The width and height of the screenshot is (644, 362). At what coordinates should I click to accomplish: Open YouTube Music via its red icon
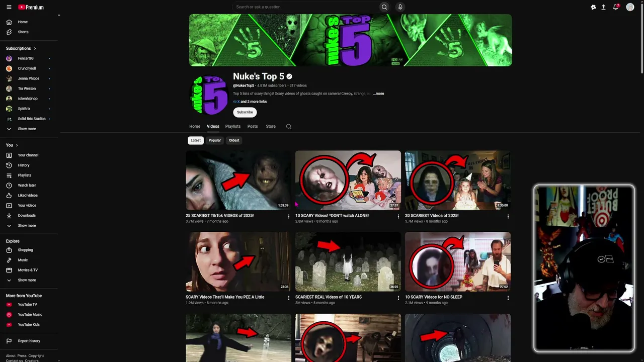click(x=9, y=315)
